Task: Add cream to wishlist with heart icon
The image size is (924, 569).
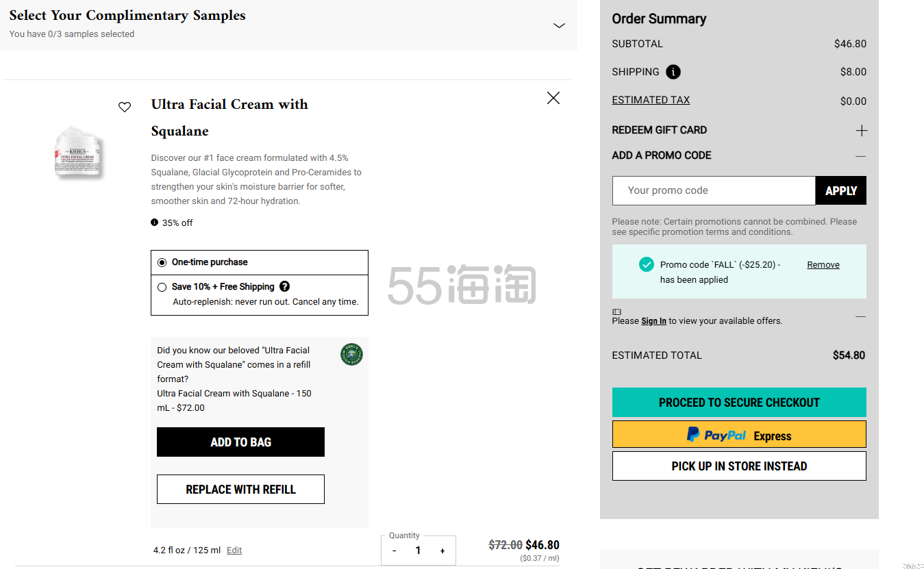Action: coord(125,107)
